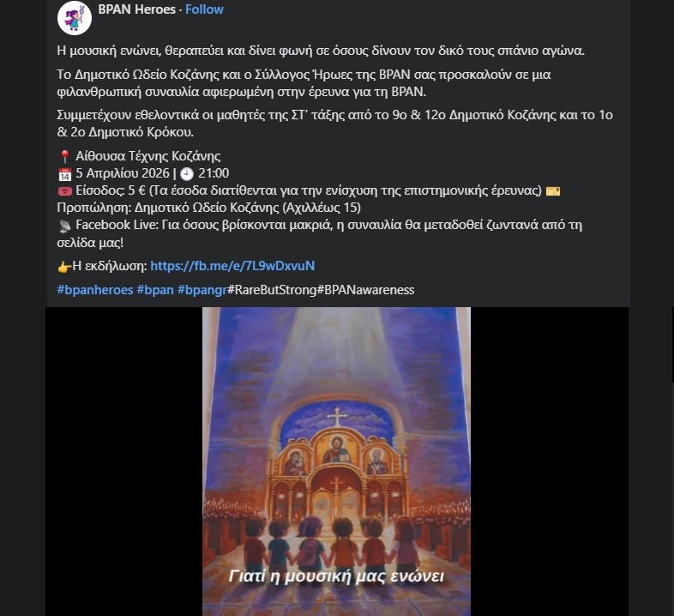
Task: Click the clock emoji next to 21:00
Action: tap(187, 174)
